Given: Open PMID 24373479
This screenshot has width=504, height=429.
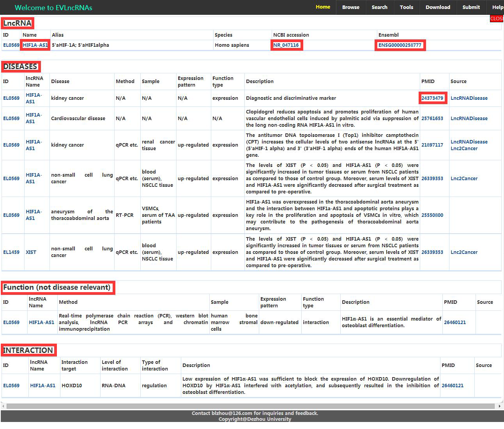Looking at the screenshot, I should (x=432, y=98).
